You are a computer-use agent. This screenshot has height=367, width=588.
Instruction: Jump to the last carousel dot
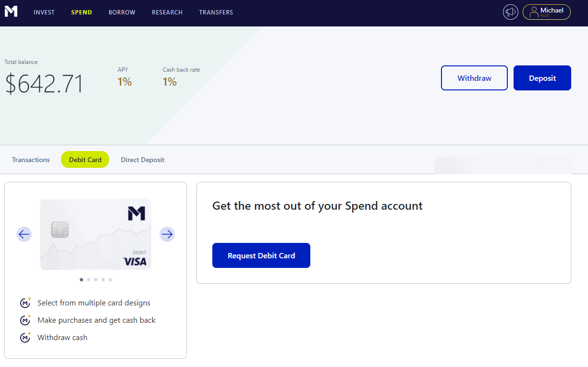point(110,279)
